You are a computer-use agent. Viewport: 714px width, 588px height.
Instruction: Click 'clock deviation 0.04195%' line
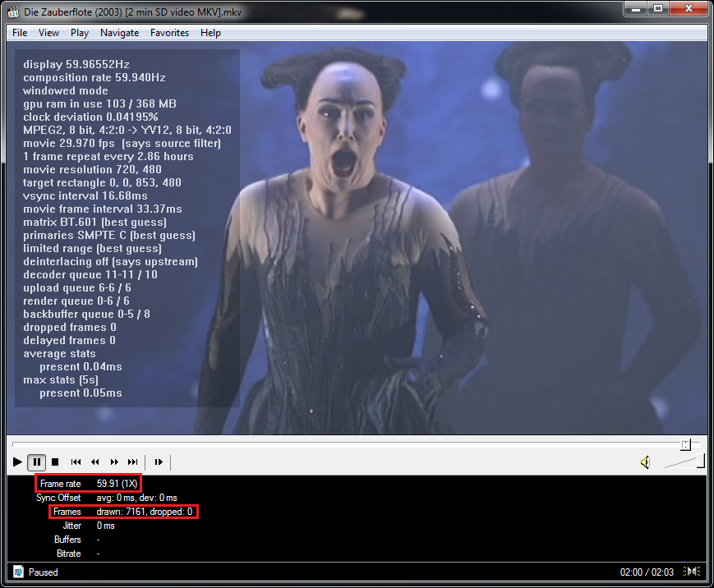click(x=90, y=117)
